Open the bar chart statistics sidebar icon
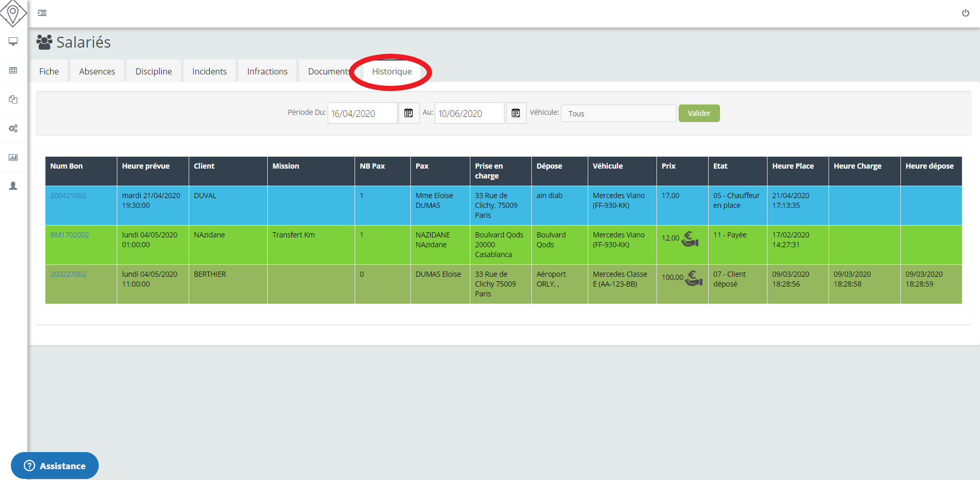The image size is (980, 480). pos(13,157)
